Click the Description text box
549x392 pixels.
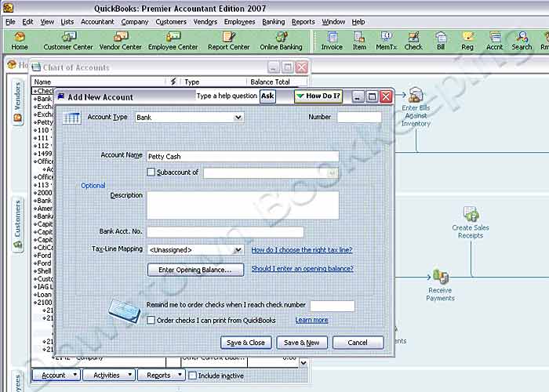point(242,205)
